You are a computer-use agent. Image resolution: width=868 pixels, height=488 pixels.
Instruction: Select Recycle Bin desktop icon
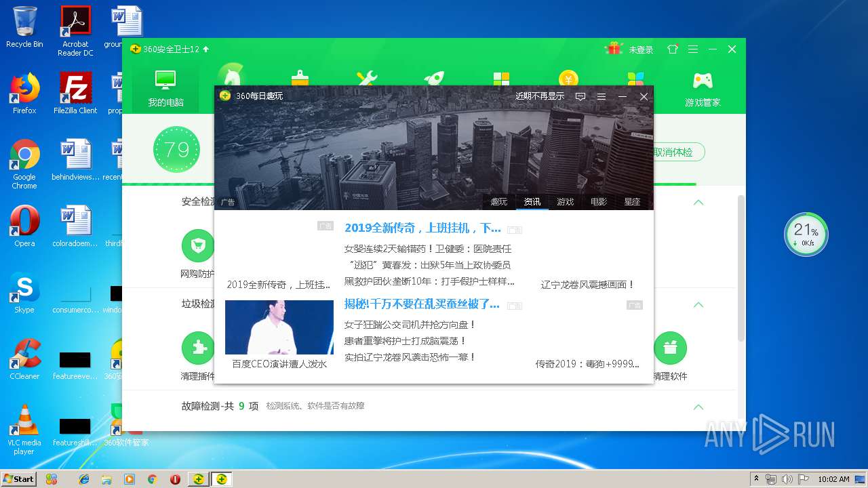[x=24, y=27]
